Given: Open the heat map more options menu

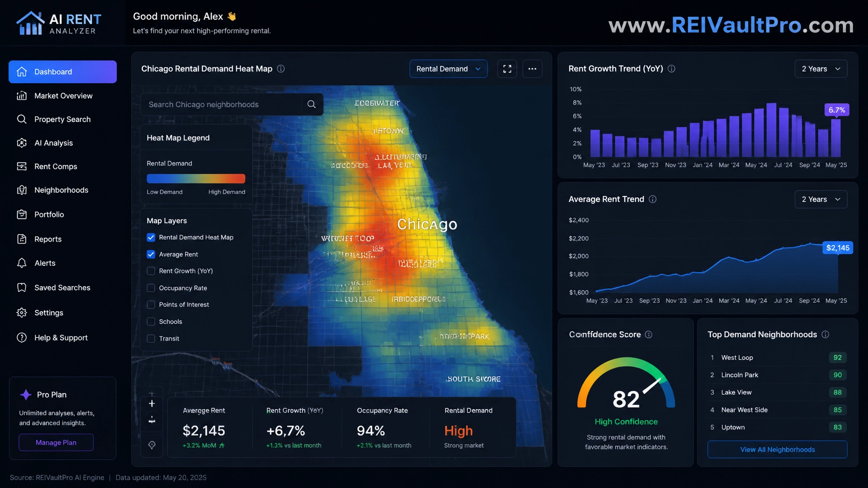Looking at the screenshot, I should (532, 69).
